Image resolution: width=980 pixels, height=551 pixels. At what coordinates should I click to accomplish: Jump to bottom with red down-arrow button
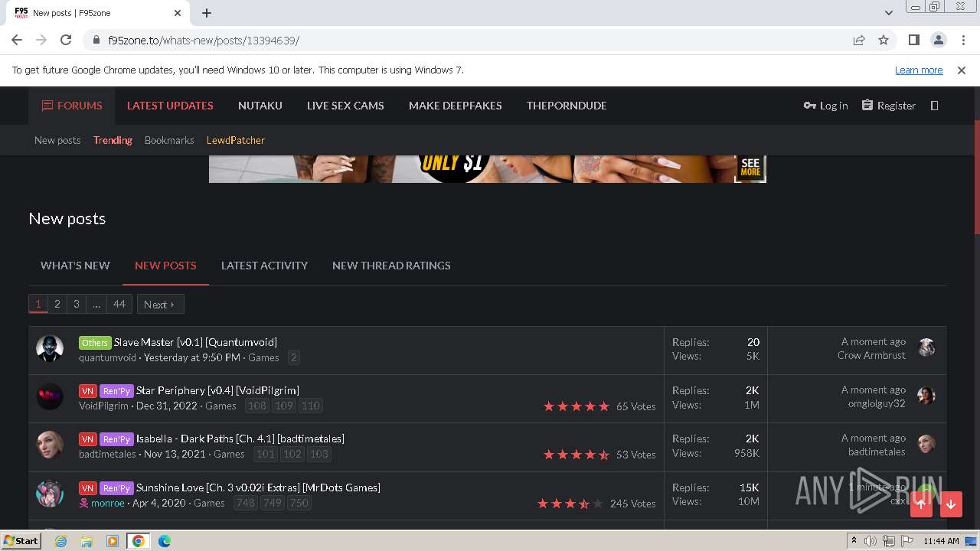coord(951,504)
